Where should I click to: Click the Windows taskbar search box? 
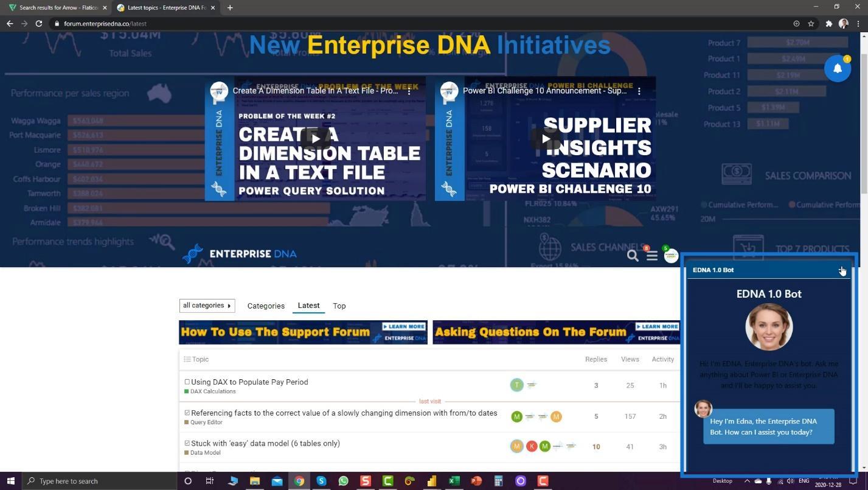click(99, 481)
